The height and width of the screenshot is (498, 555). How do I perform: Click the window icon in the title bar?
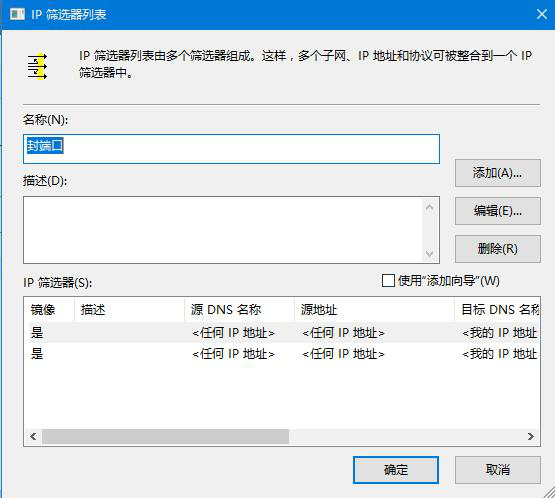17,14
